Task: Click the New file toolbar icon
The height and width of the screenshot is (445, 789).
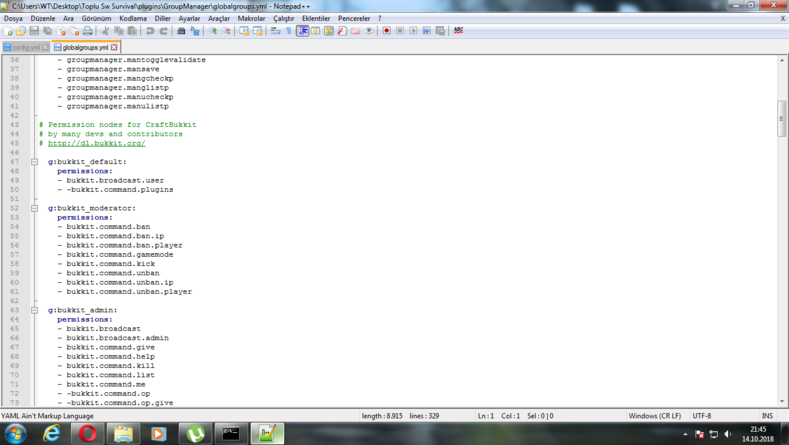Action: pos(8,31)
